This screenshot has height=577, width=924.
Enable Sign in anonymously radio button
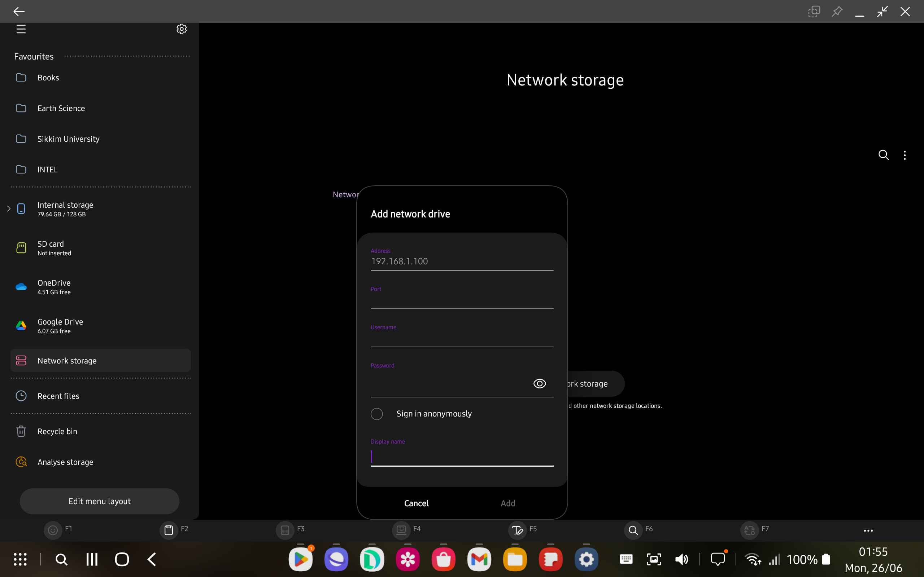376,414
